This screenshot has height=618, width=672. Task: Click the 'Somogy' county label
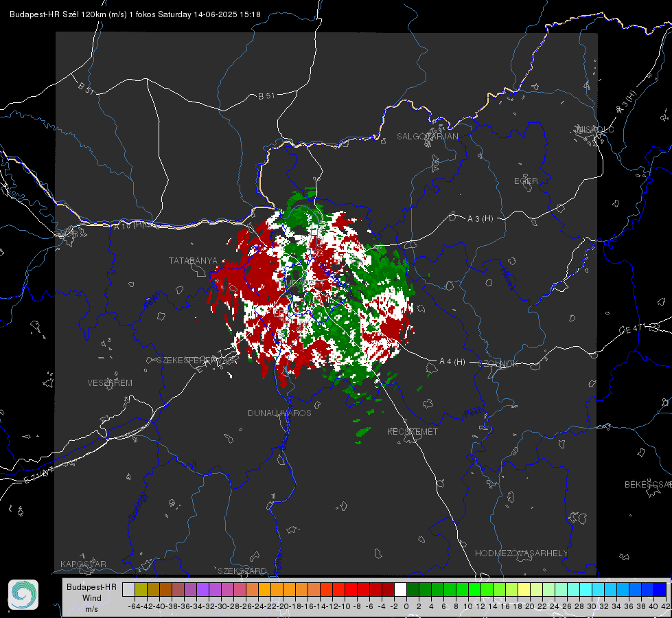[137, 507]
